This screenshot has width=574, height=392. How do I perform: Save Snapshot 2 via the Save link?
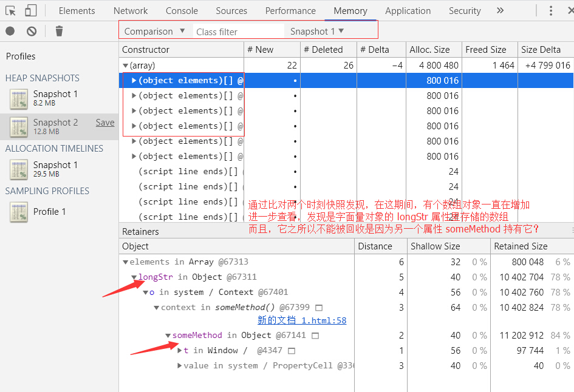coord(104,123)
